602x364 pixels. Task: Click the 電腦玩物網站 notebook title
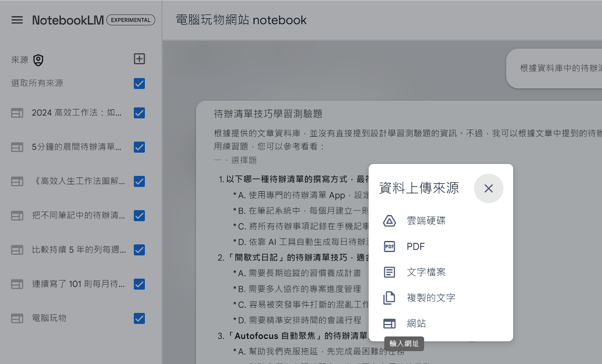(241, 20)
